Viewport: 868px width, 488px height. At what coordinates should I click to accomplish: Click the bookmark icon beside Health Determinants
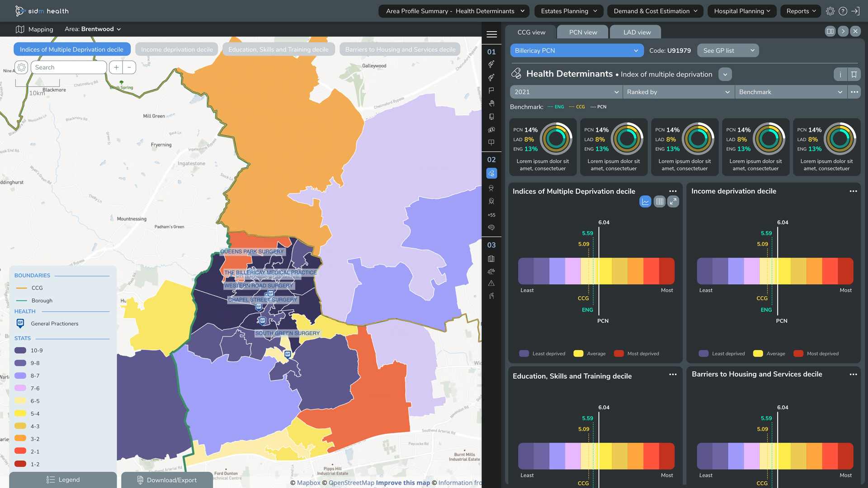tap(854, 75)
